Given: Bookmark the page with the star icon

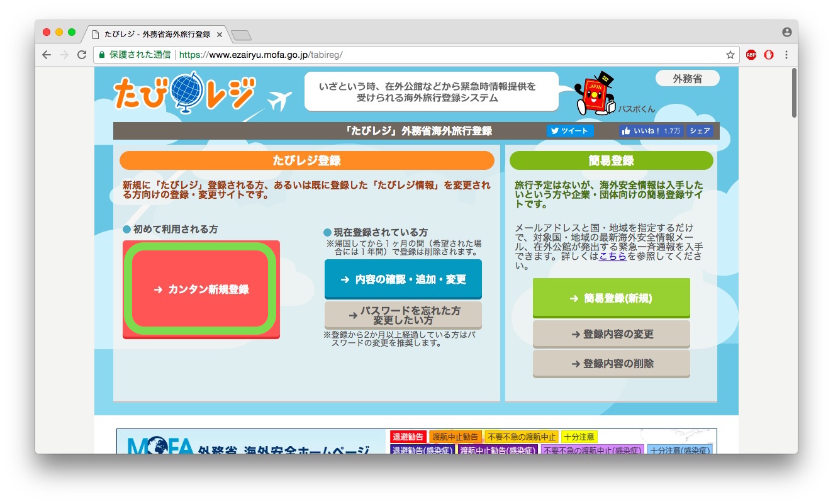Looking at the screenshot, I should point(730,55).
